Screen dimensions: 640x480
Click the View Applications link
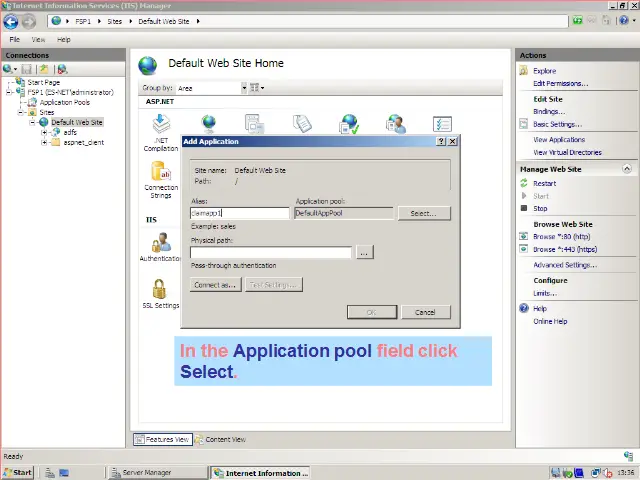click(x=559, y=140)
